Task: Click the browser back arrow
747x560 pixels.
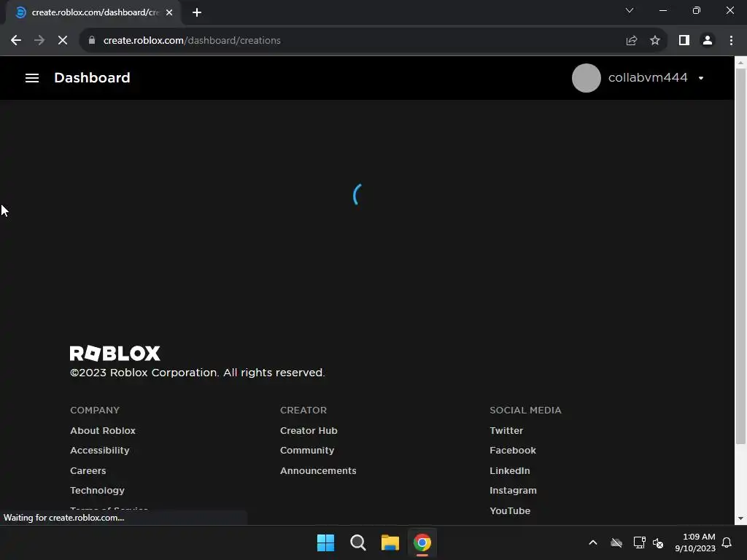Action: click(x=16, y=41)
